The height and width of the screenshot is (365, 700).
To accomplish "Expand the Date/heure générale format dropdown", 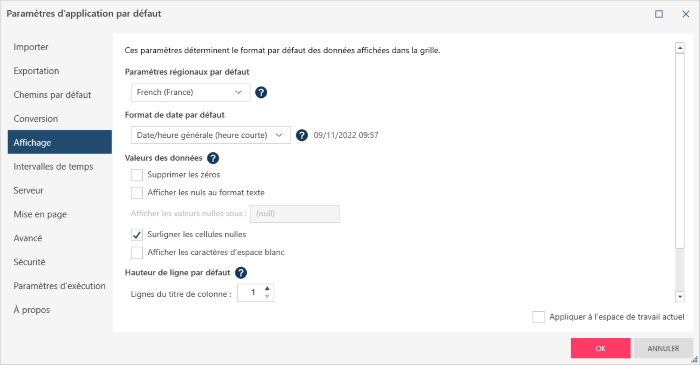I will [x=211, y=135].
